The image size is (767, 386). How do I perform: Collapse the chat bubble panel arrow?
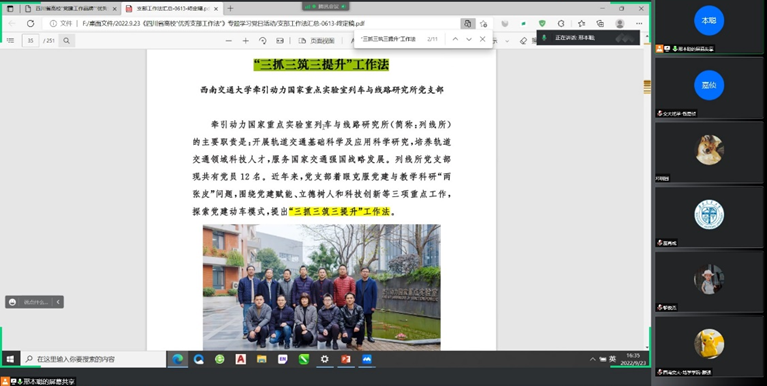[x=58, y=302]
